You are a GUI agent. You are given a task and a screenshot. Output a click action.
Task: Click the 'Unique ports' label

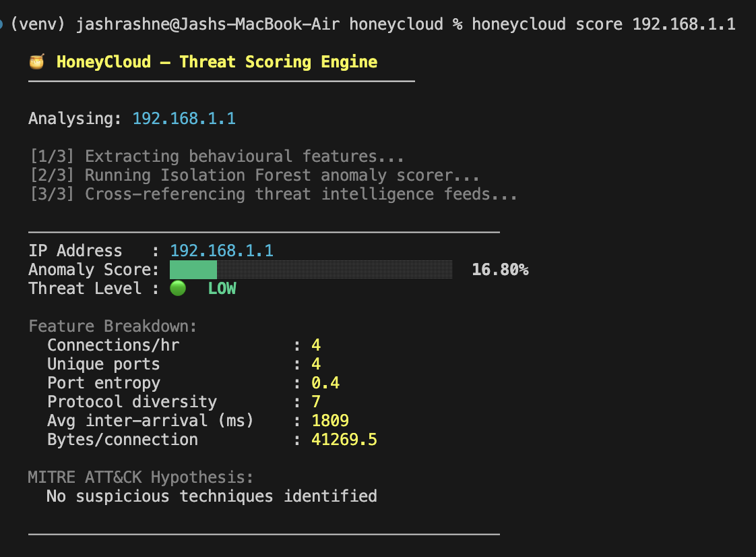click(104, 364)
